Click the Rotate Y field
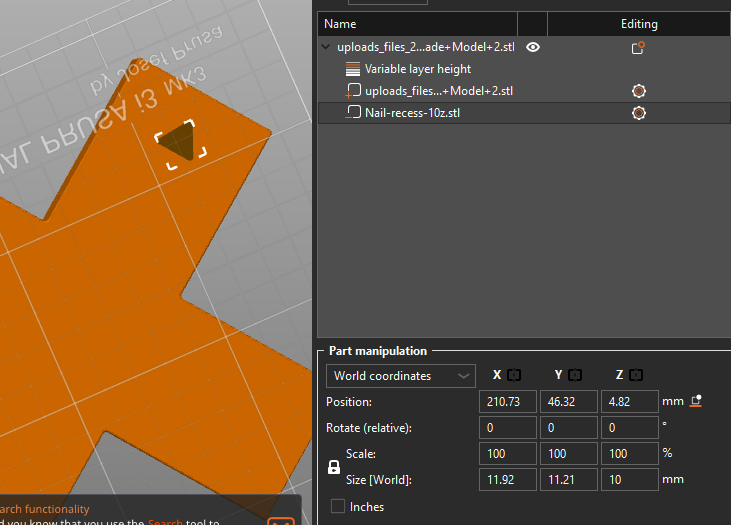Viewport: 731px width, 525px height. pyautogui.click(x=569, y=428)
